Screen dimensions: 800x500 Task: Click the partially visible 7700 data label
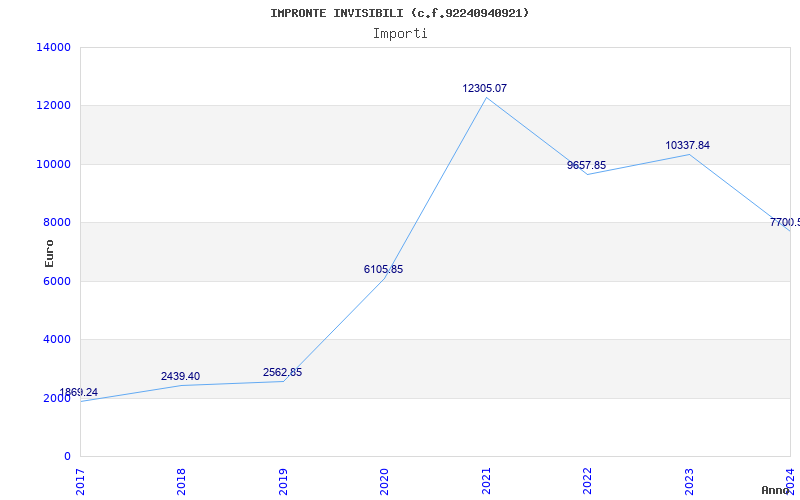[785, 222]
